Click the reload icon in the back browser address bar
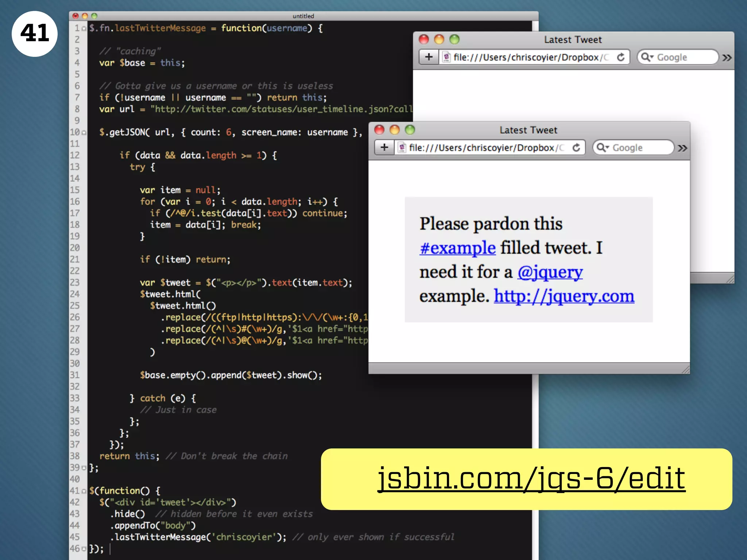Image resolution: width=747 pixels, height=560 pixels. pyautogui.click(x=621, y=57)
